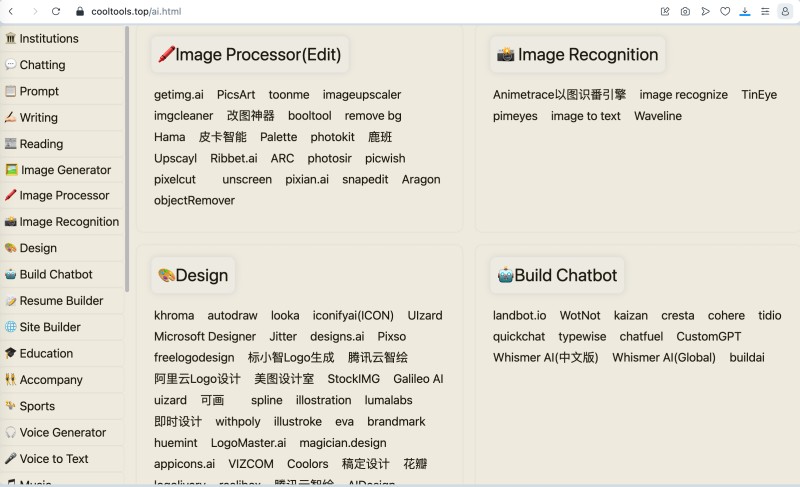Open the getimg.ai link

tap(179, 95)
